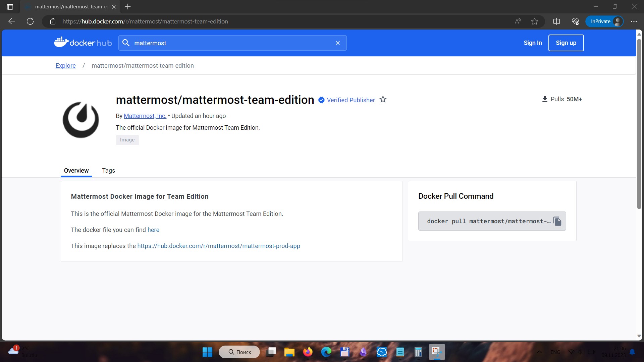Click the Mattermost logo image
This screenshot has height=362, width=644.
81,120
